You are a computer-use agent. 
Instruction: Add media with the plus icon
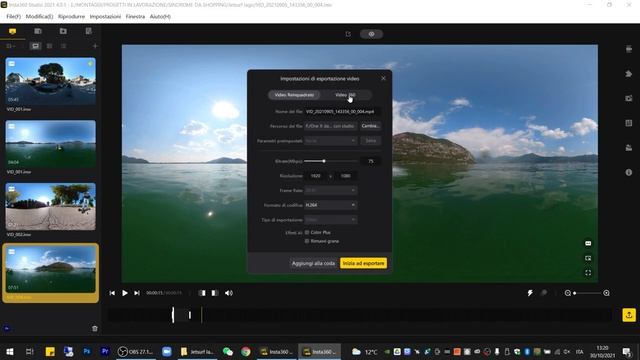point(95,46)
